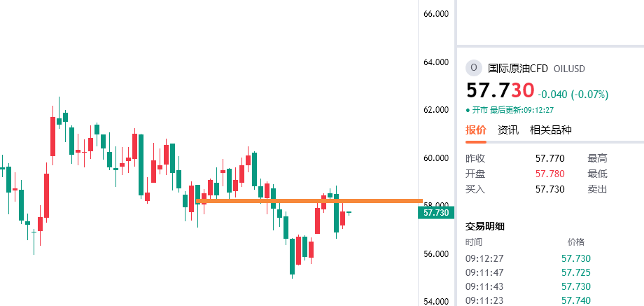Click the OILUSD ticker label
Image resolution: width=644 pixels, height=306 pixels.
[569, 69]
